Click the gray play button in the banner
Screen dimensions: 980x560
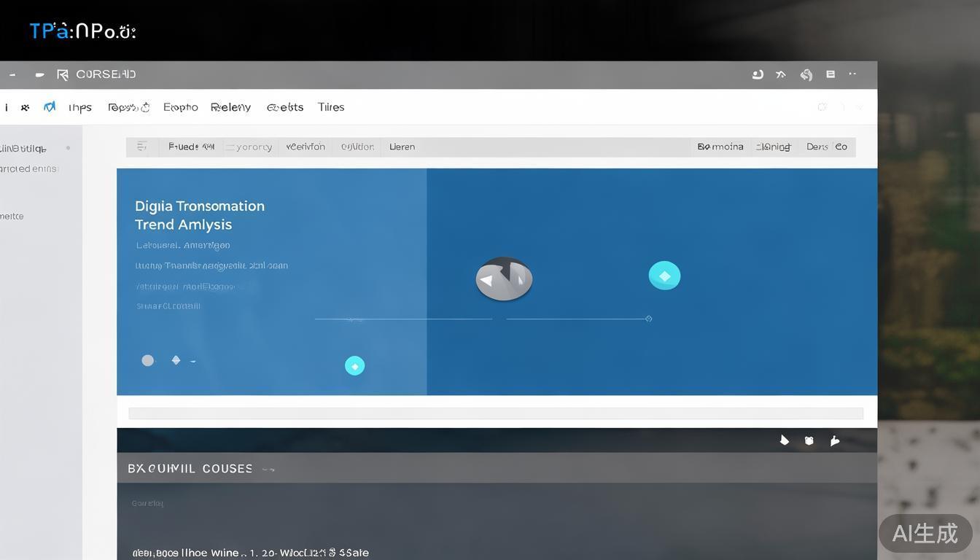coord(504,279)
